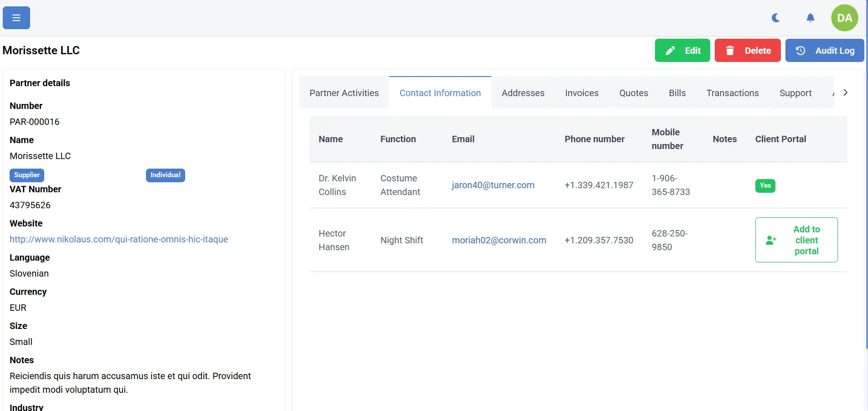Open the Audit Log history icon

(x=800, y=50)
